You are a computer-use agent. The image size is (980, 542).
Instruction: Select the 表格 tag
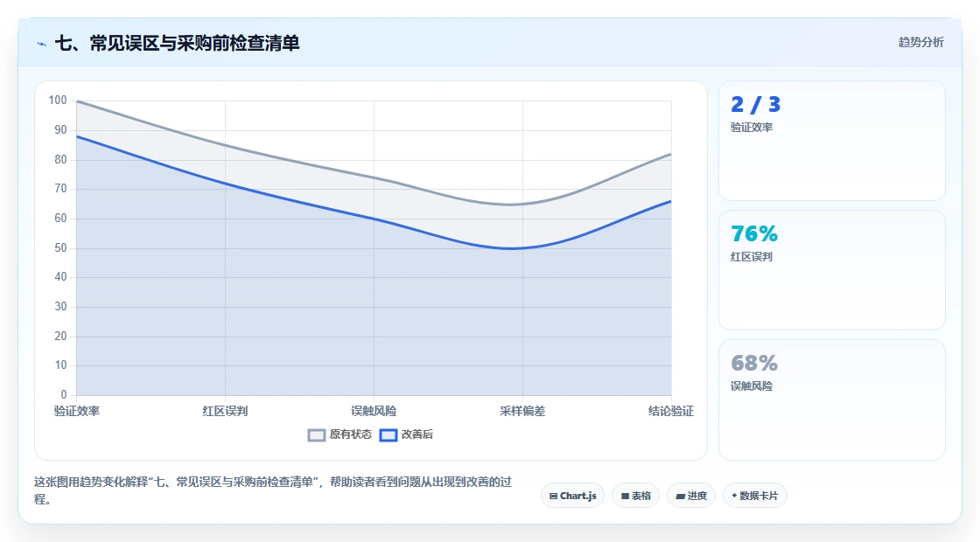[x=635, y=496]
